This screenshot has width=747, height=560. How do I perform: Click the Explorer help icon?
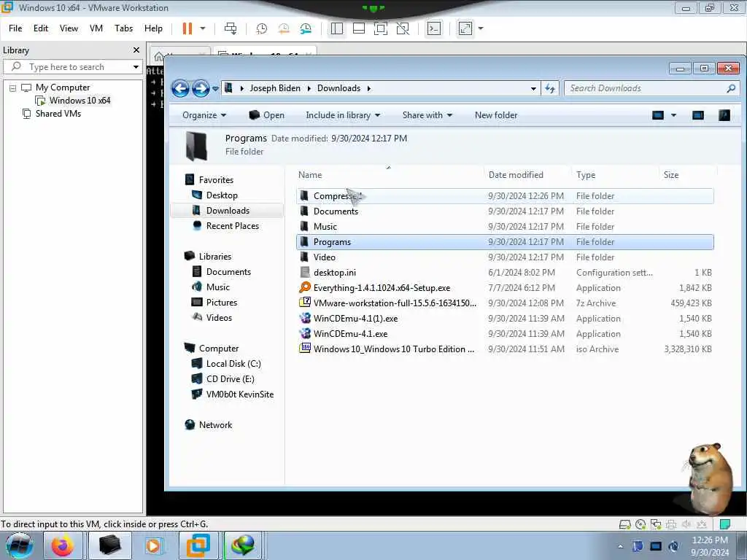click(x=724, y=115)
